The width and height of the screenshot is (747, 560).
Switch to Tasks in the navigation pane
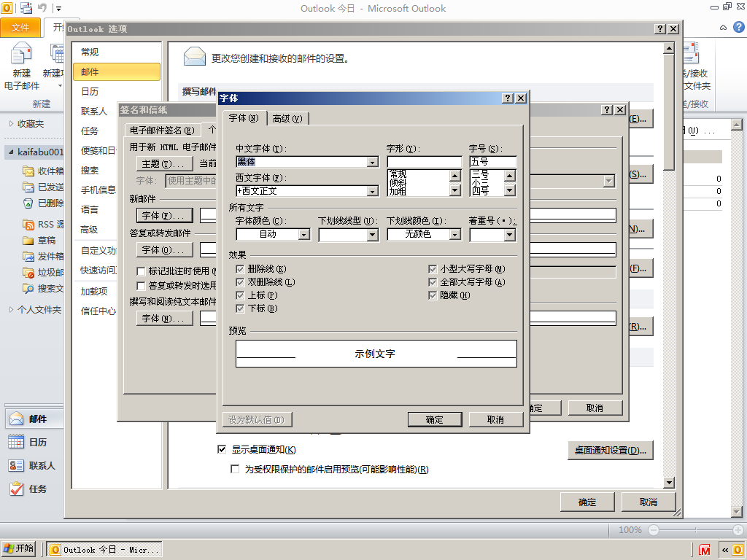point(34,489)
